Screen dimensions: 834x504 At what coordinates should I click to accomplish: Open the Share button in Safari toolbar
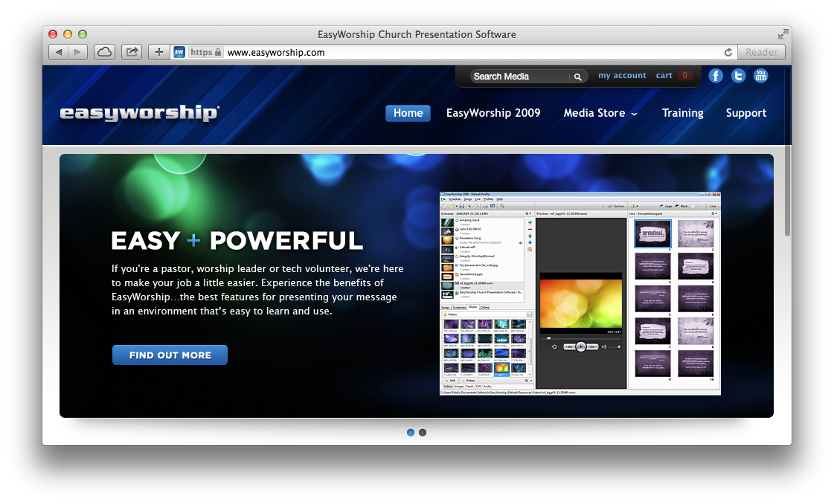132,52
